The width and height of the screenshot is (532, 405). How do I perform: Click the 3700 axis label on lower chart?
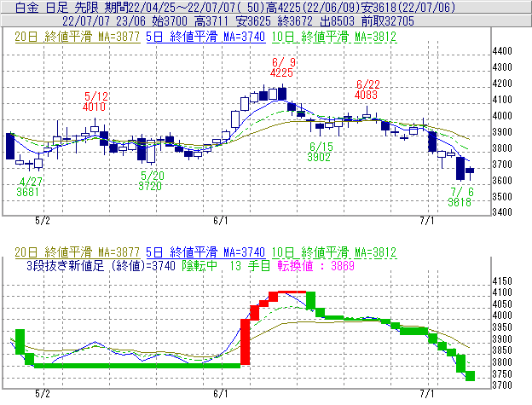coord(502,385)
